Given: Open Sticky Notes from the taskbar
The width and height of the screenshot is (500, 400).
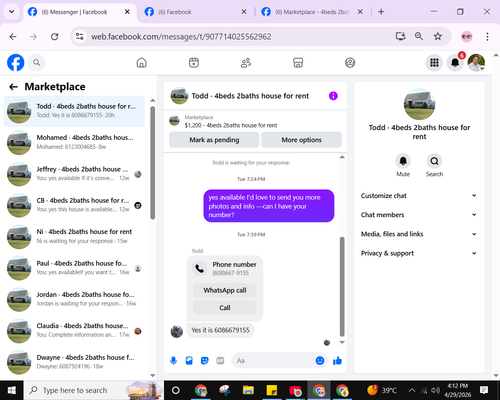Looking at the screenshot, I should point(272,390).
